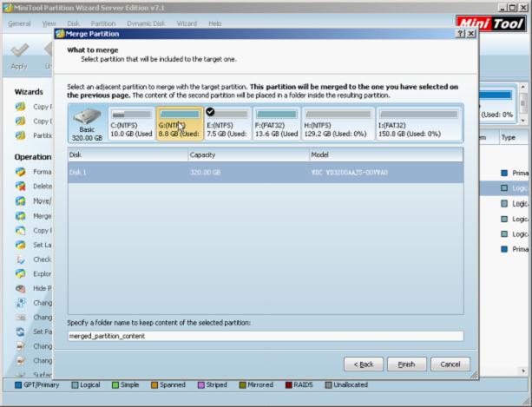Click the Model column header
The width and height of the screenshot is (532, 407).
386,154
